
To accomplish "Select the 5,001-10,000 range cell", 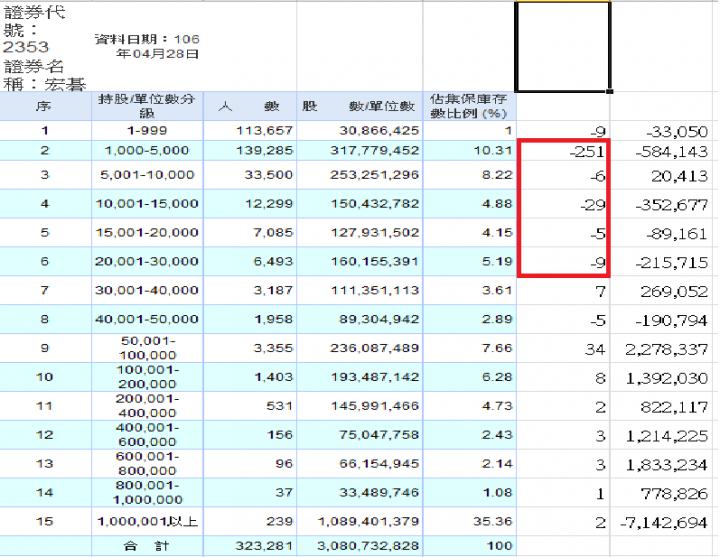I will click(147, 175).
